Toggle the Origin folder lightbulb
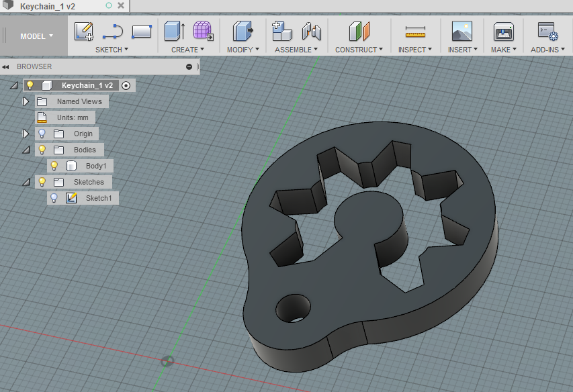The width and height of the screenshot is (573, 392). point(42,134)
